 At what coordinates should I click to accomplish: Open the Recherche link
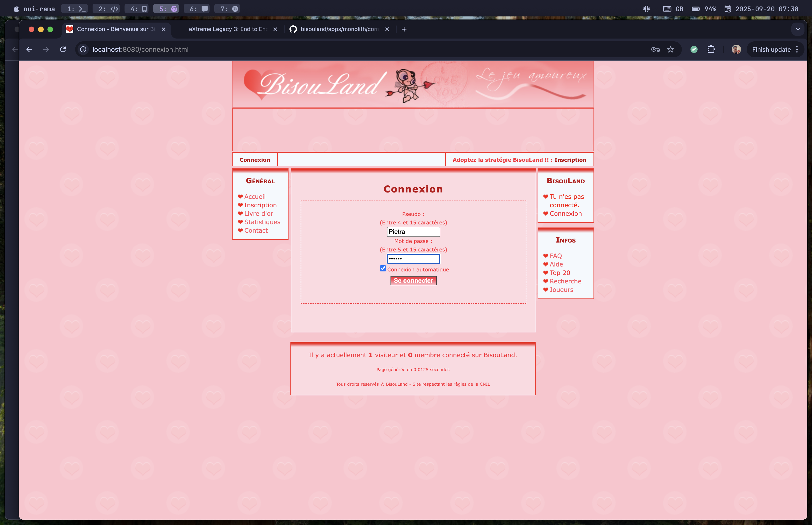pos(566,282)
